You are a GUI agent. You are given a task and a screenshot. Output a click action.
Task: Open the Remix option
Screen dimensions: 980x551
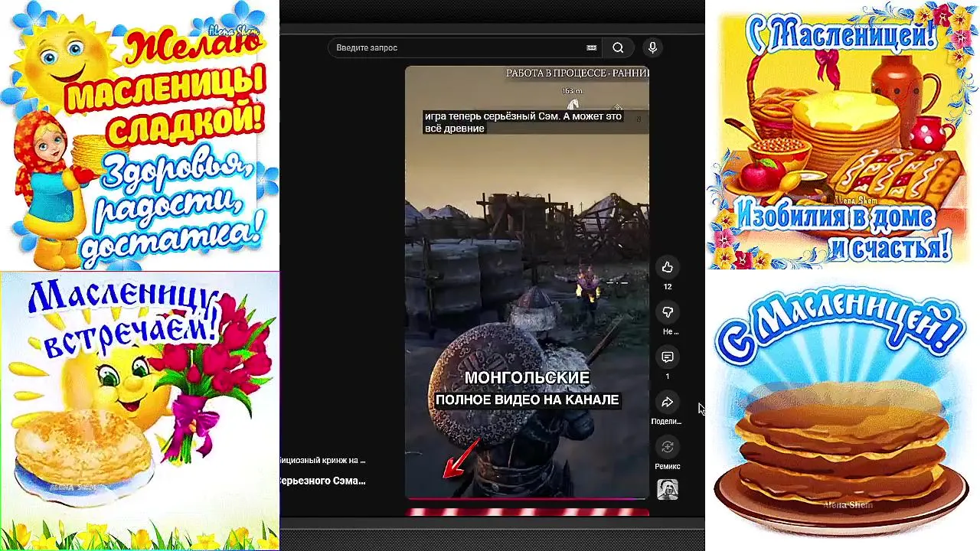668,447
